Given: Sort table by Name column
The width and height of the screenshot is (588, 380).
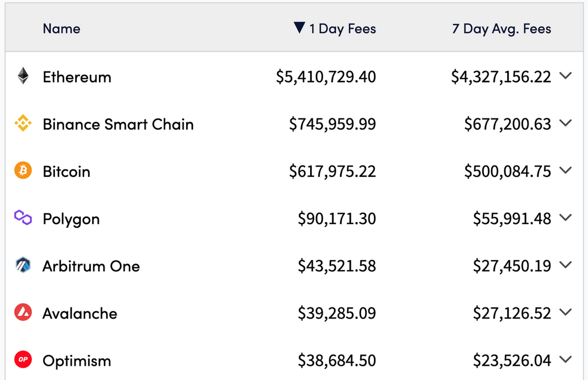Looking at the screenshot, I should [61, 29].
